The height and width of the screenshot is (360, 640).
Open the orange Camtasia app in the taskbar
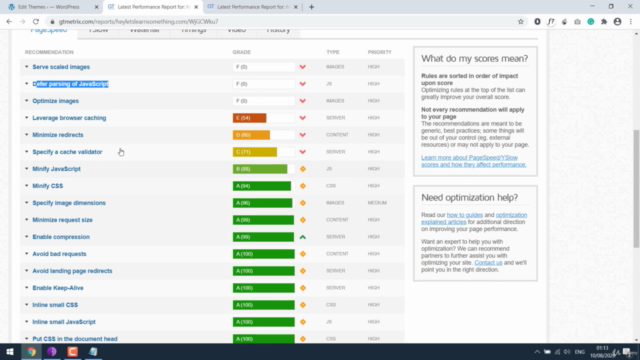point(73,351)
